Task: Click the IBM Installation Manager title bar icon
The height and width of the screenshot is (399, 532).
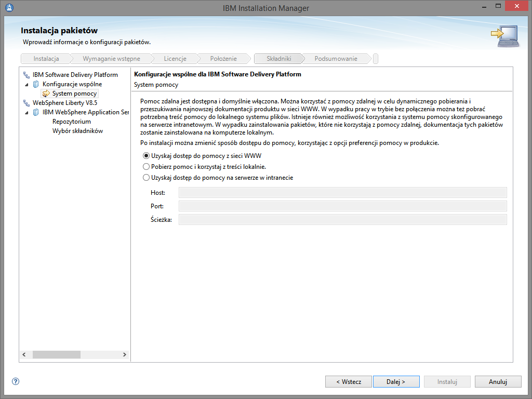Action: tap(9, 7)
